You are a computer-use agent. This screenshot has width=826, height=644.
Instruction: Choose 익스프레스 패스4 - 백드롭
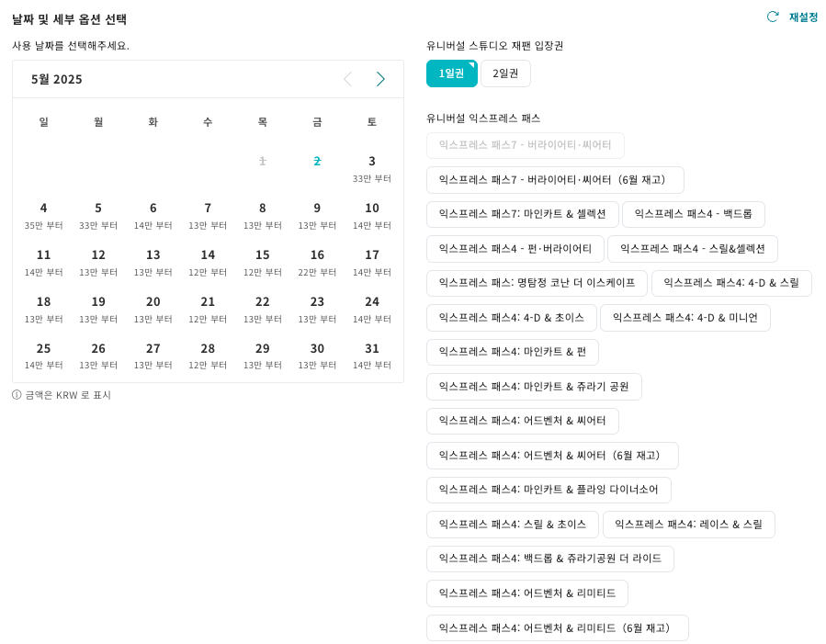[x=694, y=214]
